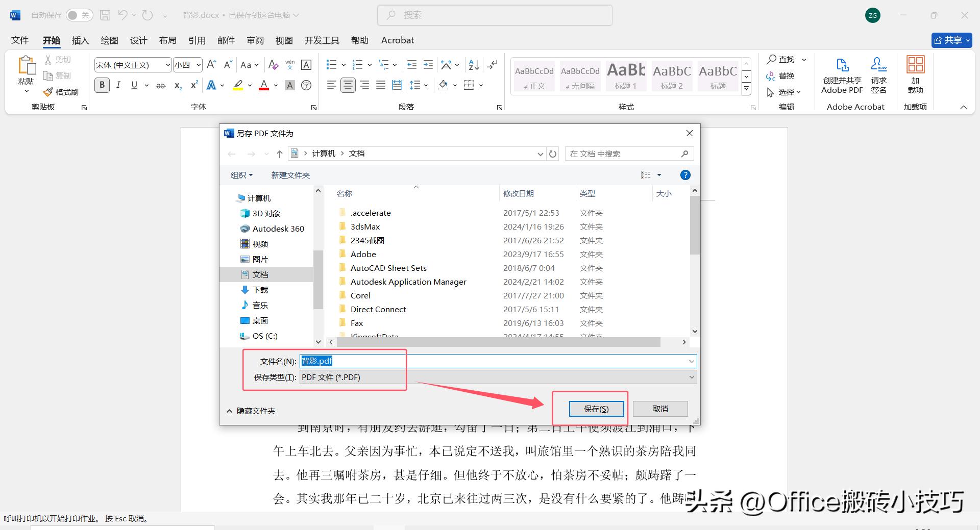Apply strikethrough formatting
This screenshot has height=530, width=980.
(x=161, y=85)
